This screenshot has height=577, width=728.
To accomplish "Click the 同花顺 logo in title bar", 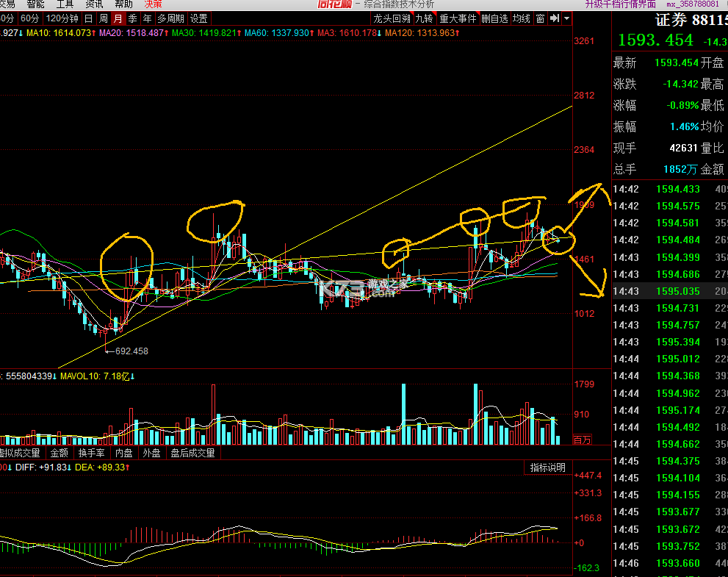I will point(335,4).
